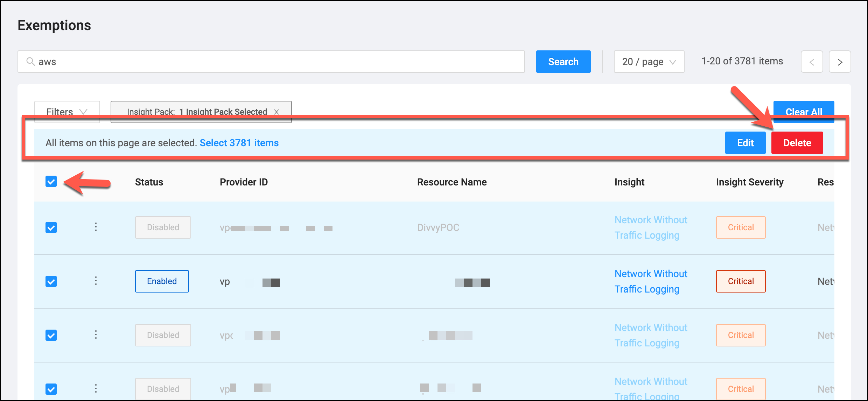Click the blue Edit button

pyautogui.click(x=745, y=143)
